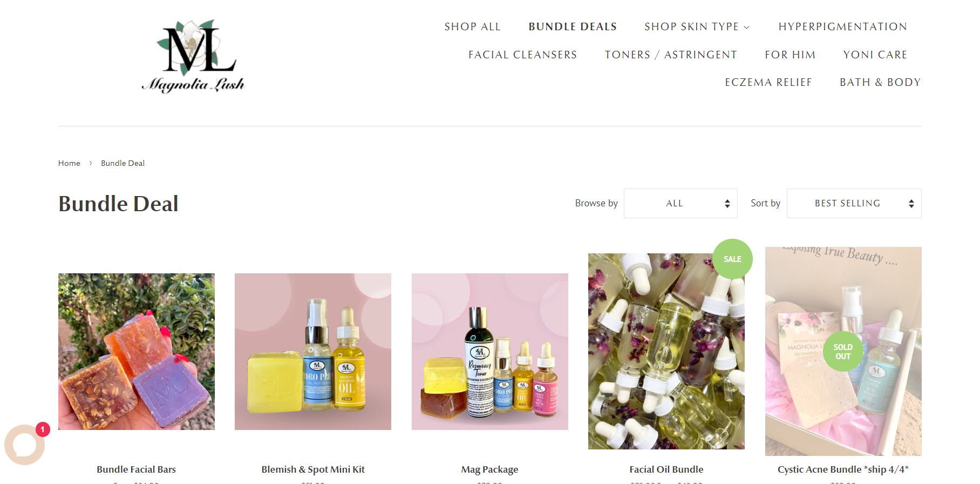Image resolution: width=980 pixels, height=484 pixels.
Task: Open the Blemish & Spot Mini Kit link
Action: tap(313, 469)
